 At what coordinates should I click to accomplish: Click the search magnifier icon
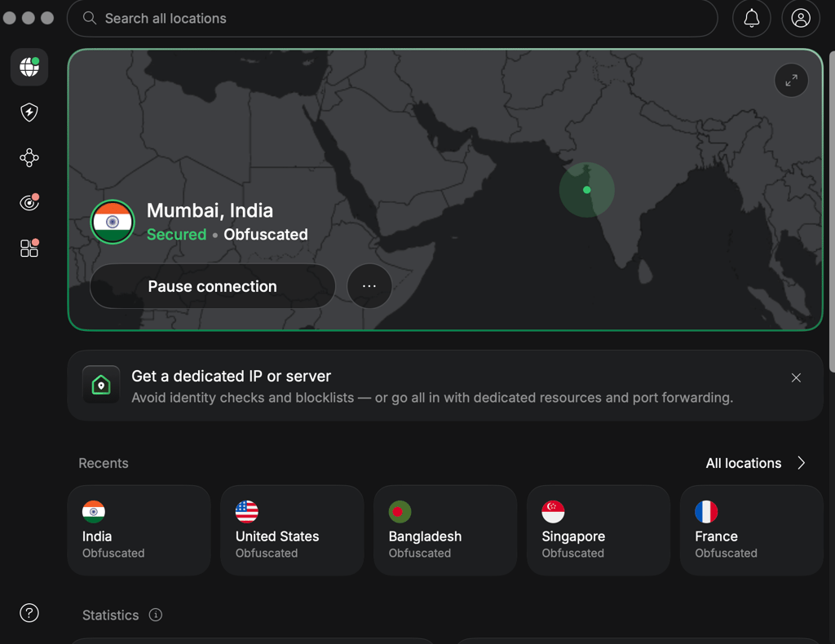tap(90, 18)
